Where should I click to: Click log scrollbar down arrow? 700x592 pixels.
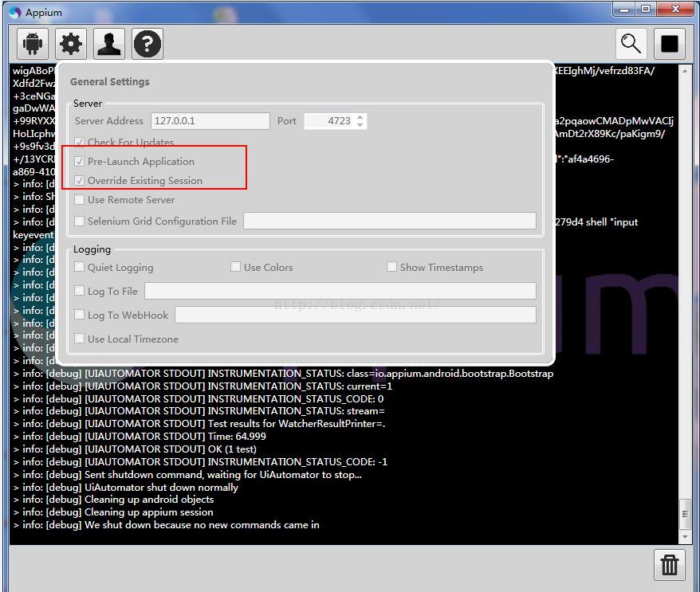pos(685,537)
